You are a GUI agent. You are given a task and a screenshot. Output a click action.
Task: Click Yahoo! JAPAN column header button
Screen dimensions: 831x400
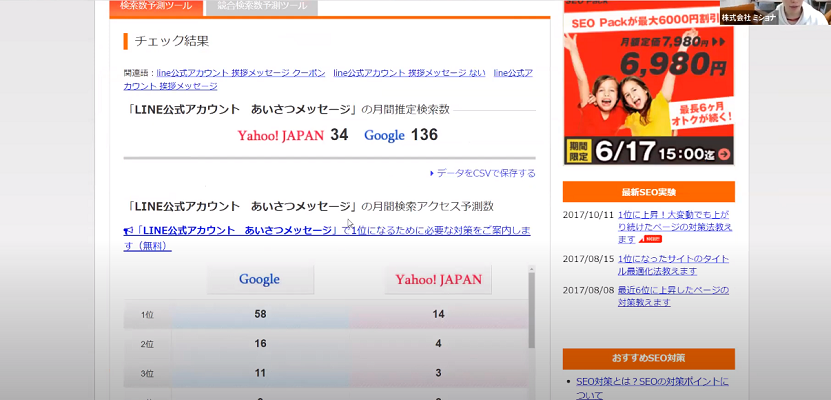[438, 279]
